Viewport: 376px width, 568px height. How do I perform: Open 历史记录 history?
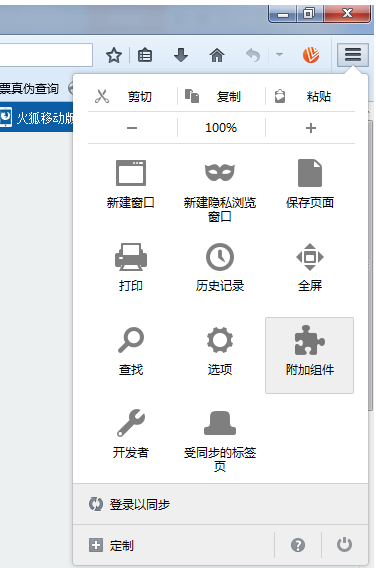pyautogui.click(x=220, y=267)
